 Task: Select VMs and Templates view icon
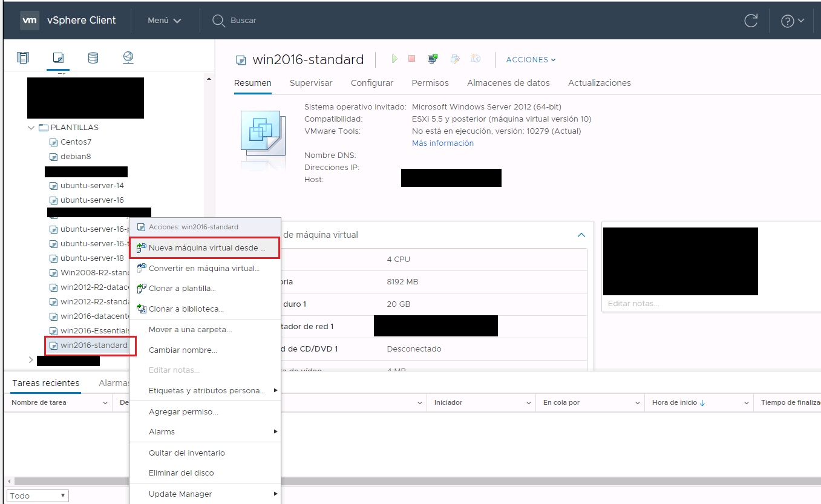(x=58, y=58)
